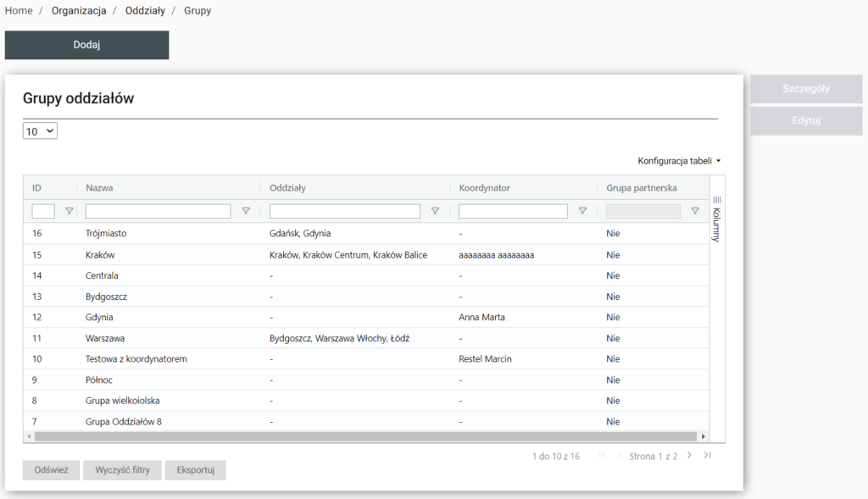Open filter icon for Nazwa column
Screen dimensions: 868x499
(246, 211)
